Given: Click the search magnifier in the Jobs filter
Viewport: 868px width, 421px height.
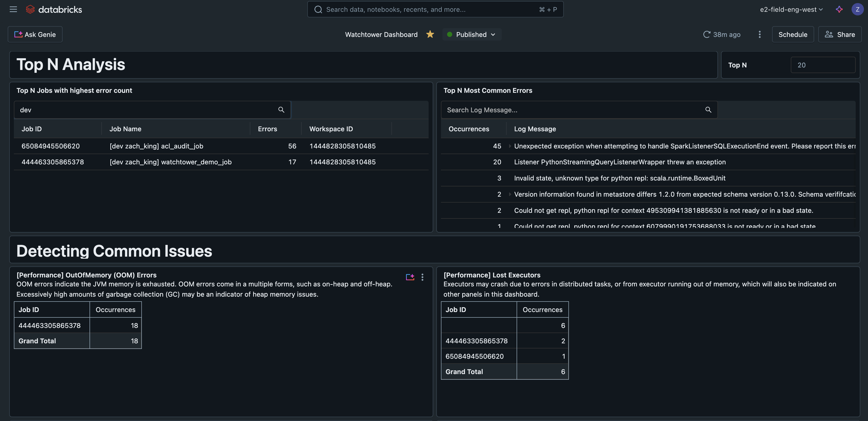Looking at the screenshot, I should (281, 109).
